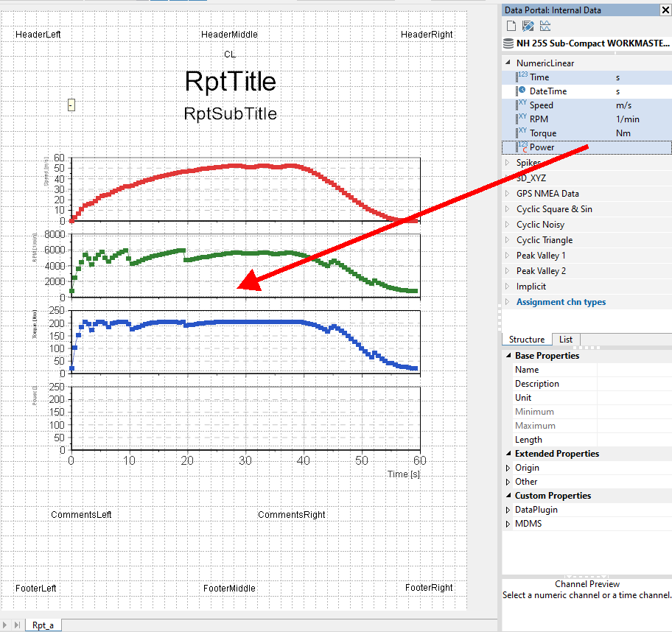
Task: Click the waveform channel view icon
Action: coord(545,27)
